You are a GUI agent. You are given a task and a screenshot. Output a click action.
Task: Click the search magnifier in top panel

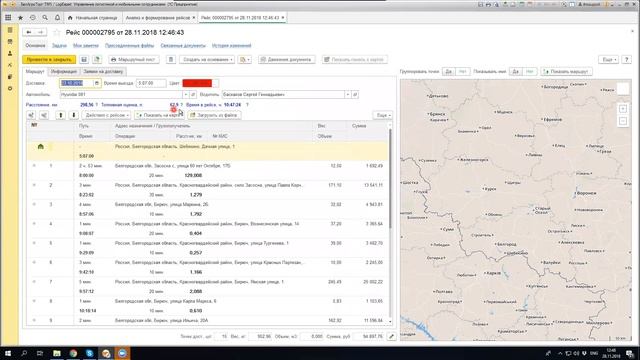coord(45,18)
